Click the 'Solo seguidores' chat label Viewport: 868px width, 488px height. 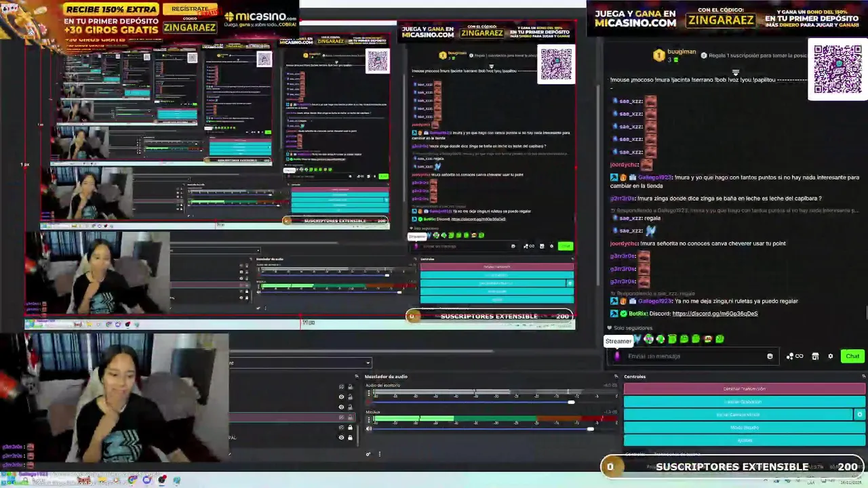pos(629,327)
